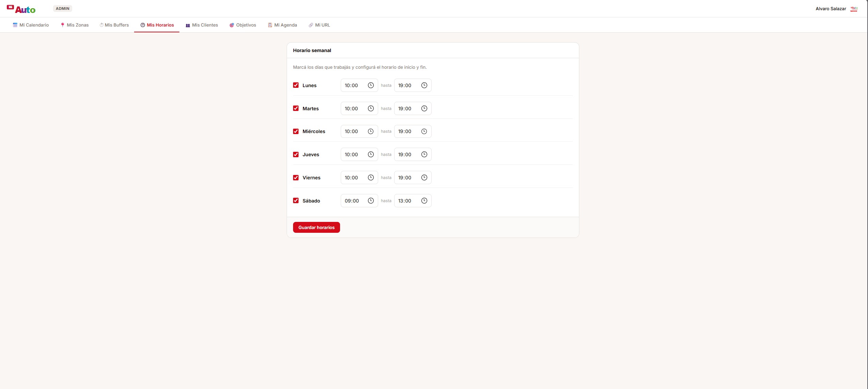Edit the Jueves start time field
The height and width of the screenshot is (389, 868).
359,155
